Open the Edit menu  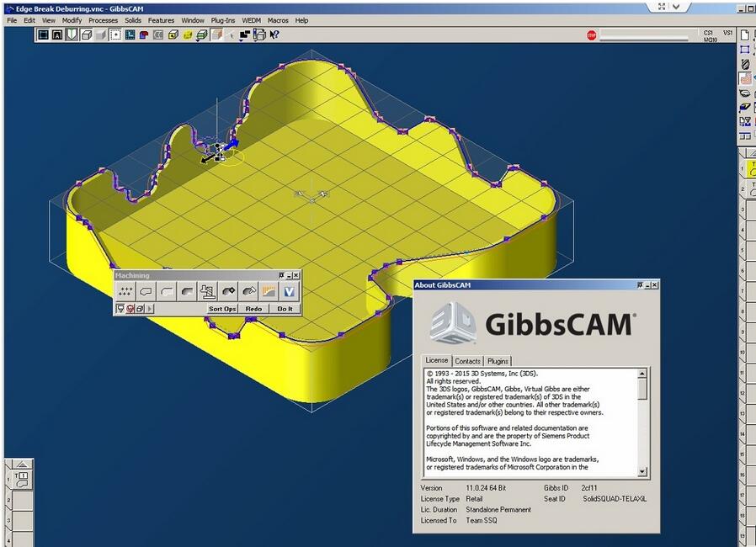29,20
